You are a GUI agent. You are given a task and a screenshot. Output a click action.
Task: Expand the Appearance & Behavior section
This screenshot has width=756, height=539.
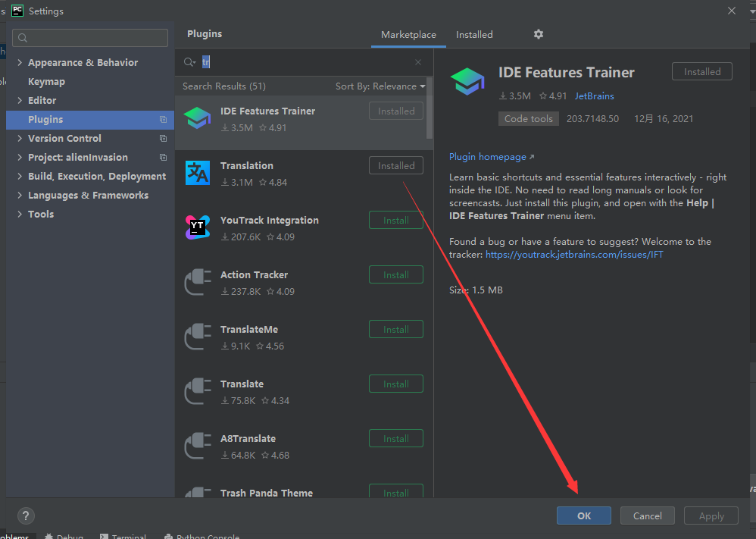tap(20, 62)
